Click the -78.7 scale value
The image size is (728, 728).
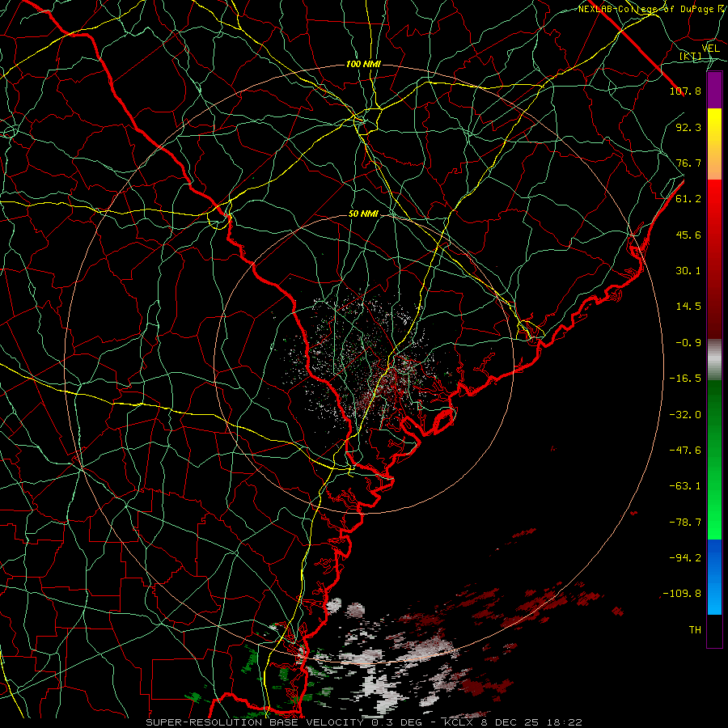pos(685,523)
